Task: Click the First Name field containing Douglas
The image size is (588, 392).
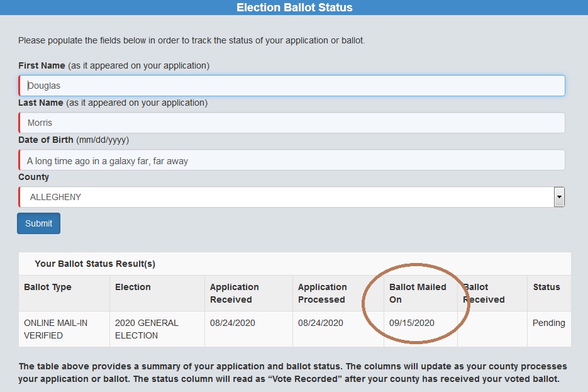Action: point(292,86)
